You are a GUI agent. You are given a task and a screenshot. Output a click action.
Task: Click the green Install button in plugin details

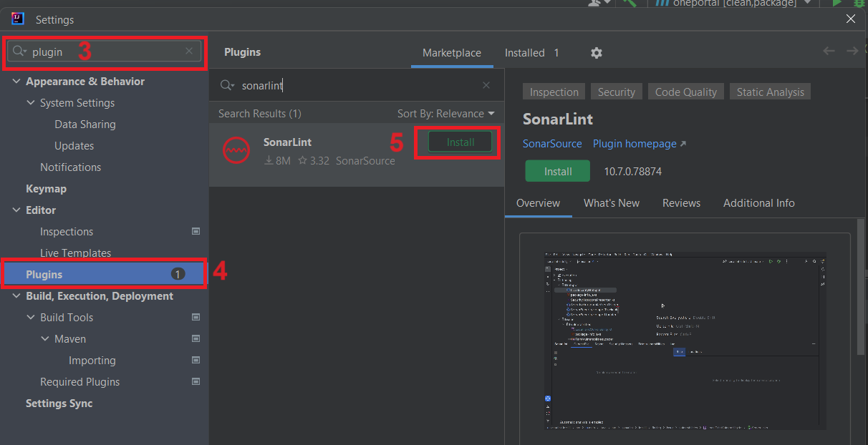click(558, 172)
